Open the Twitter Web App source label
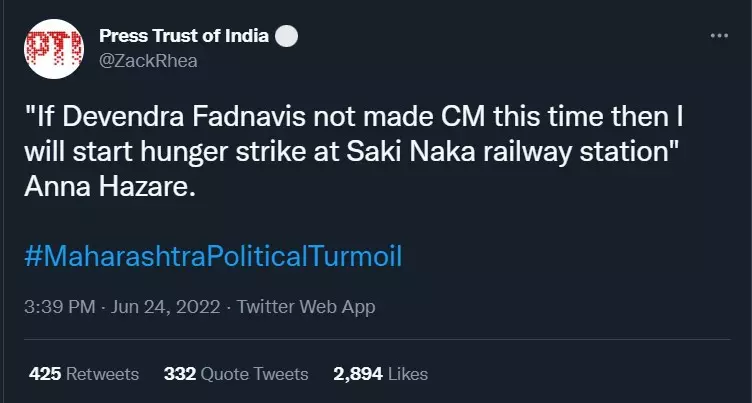The height and width of the screenshot is (403, 752). click(306, 307)
